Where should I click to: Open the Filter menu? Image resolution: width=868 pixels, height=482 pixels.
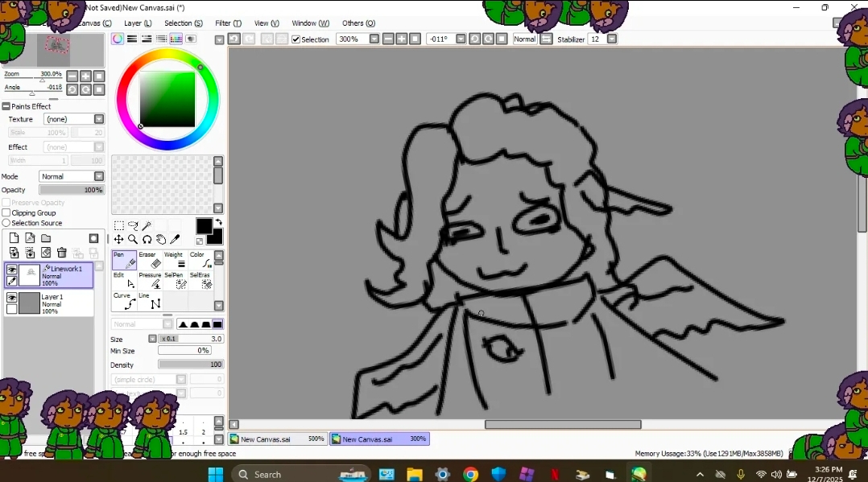pyautogui.click(x=228, y=23)
